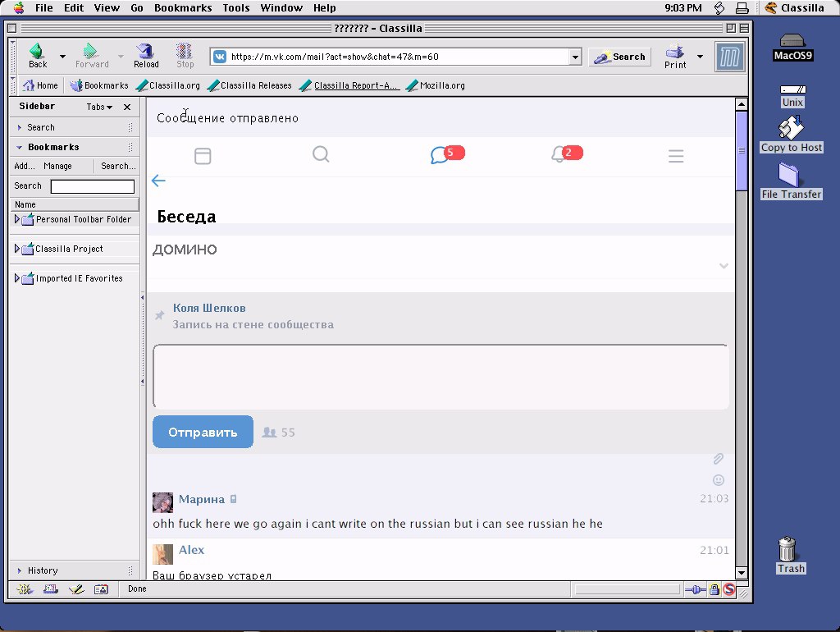Open the Print button dropdown arrow
The image size is (840, 632).
tap(700, 57)
